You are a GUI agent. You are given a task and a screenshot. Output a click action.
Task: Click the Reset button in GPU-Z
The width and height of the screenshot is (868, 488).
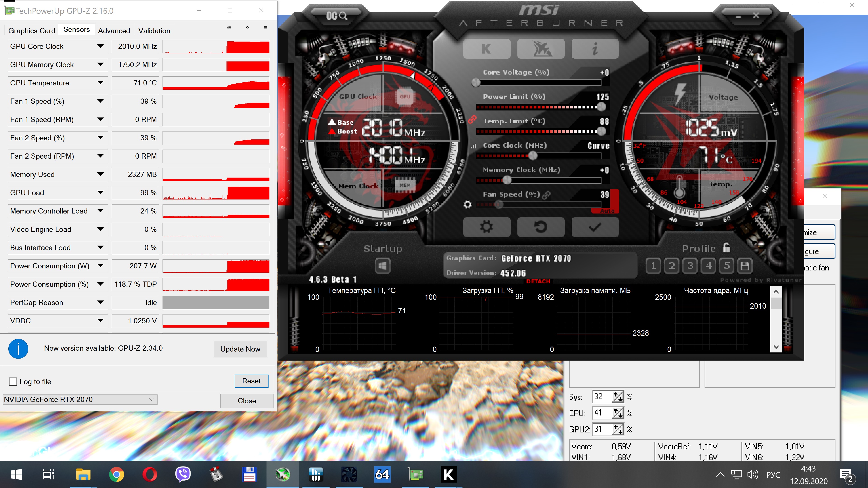[x=251, y=381]
